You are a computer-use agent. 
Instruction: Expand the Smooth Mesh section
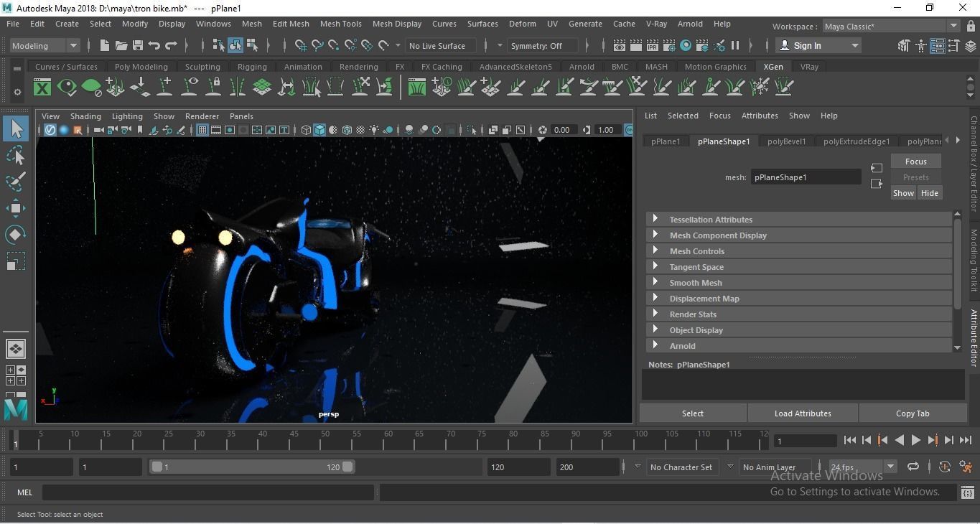(x=799, y=283)
